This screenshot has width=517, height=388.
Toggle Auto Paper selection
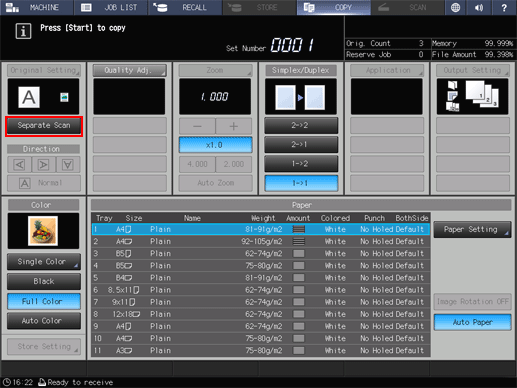click(x=473, y=322)
